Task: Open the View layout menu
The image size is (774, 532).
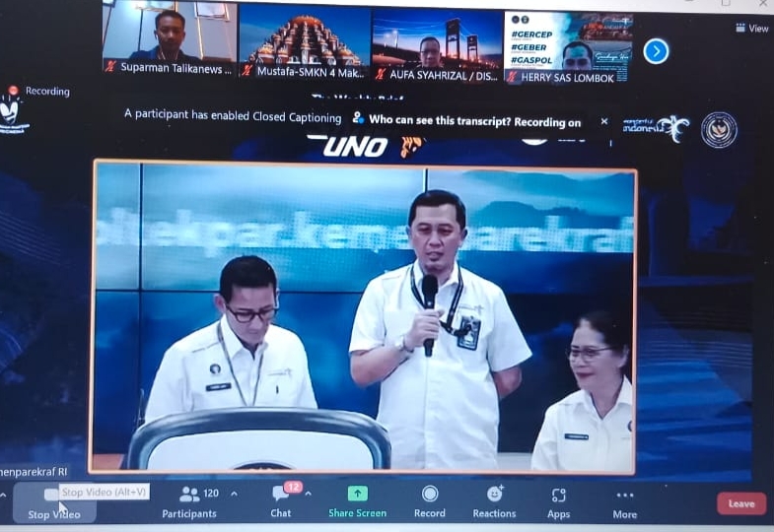Action: [751, 29]
